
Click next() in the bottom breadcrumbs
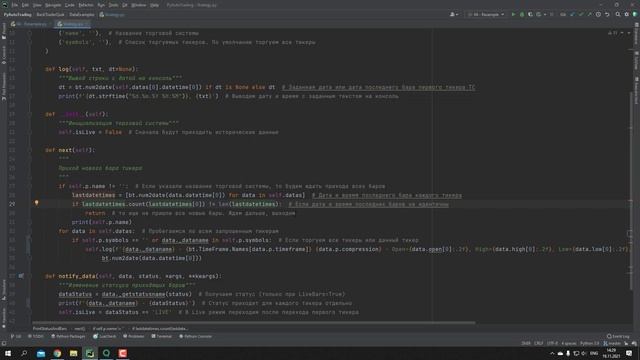coord(80,329)
